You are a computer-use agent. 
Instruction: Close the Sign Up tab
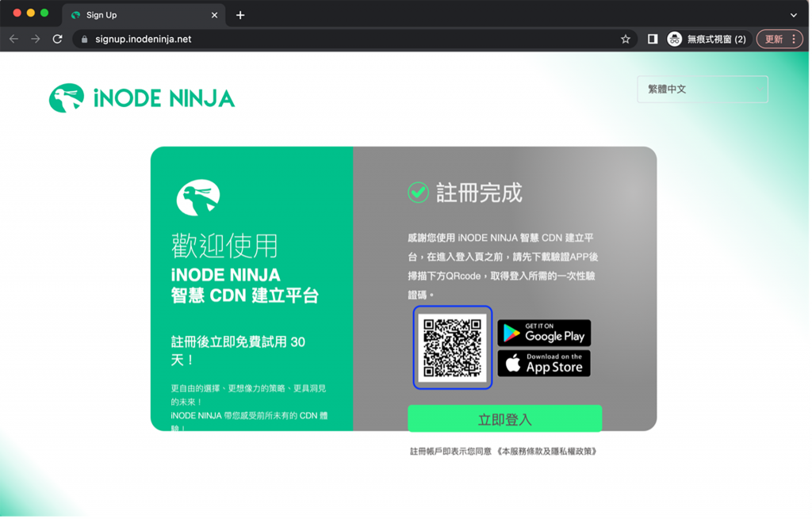click(x=214, y=15)
